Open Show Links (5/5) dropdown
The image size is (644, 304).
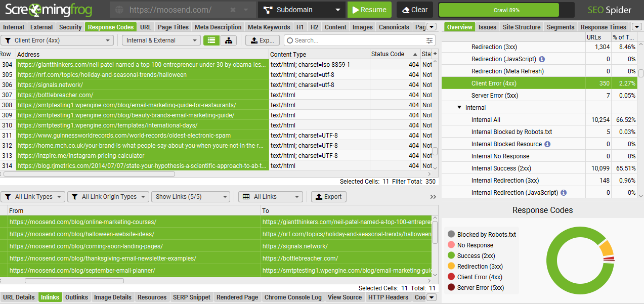191,197
